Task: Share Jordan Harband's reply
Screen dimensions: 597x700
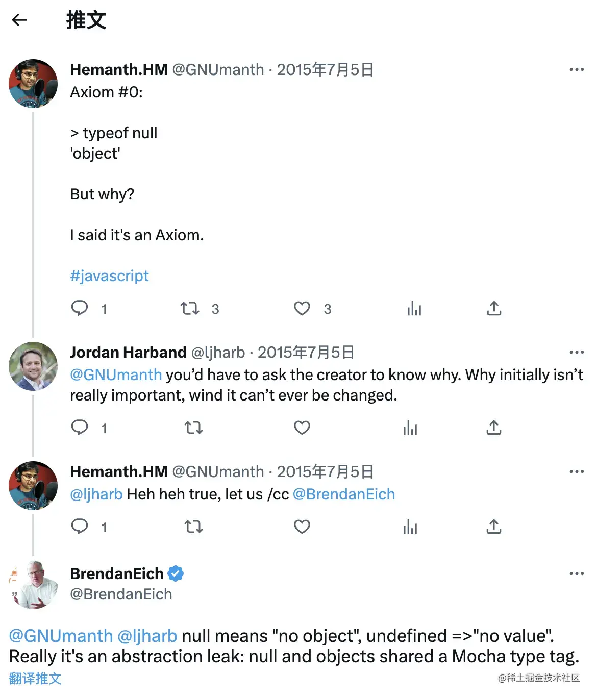Action: point(494,428)
